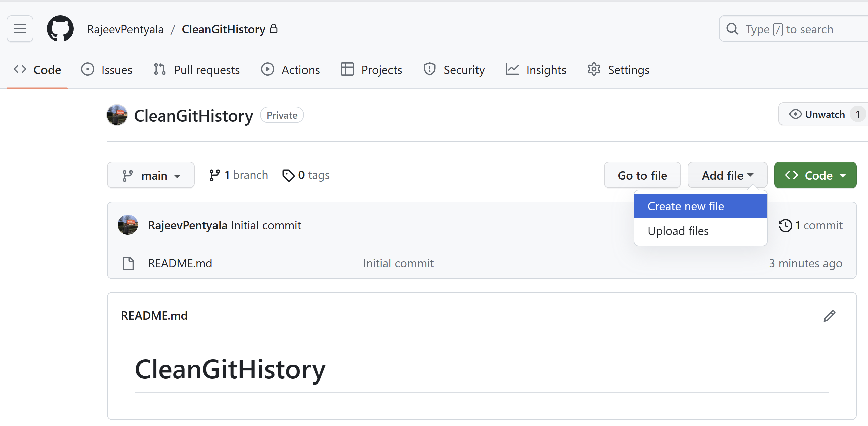Open the hamburger navigation menu
The image size is (868, 426).
pos(20,29)
